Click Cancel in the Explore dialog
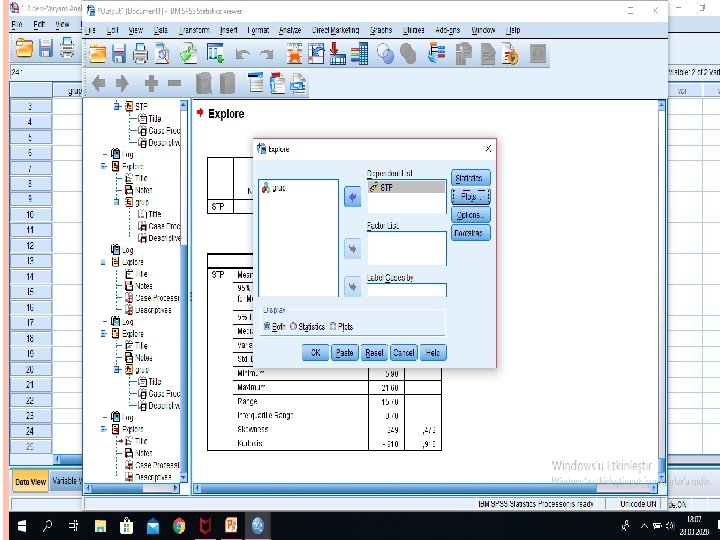720x540 pixels. [x=404, y=353]
